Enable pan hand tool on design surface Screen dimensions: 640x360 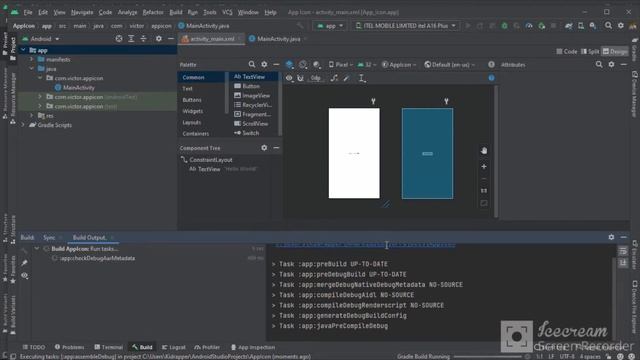484,151
